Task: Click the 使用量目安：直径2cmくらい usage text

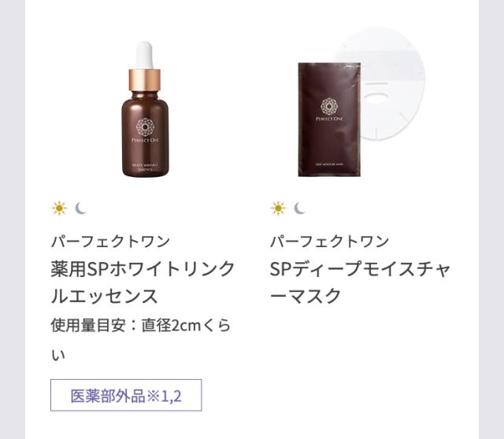Action: tap(141, 340)
